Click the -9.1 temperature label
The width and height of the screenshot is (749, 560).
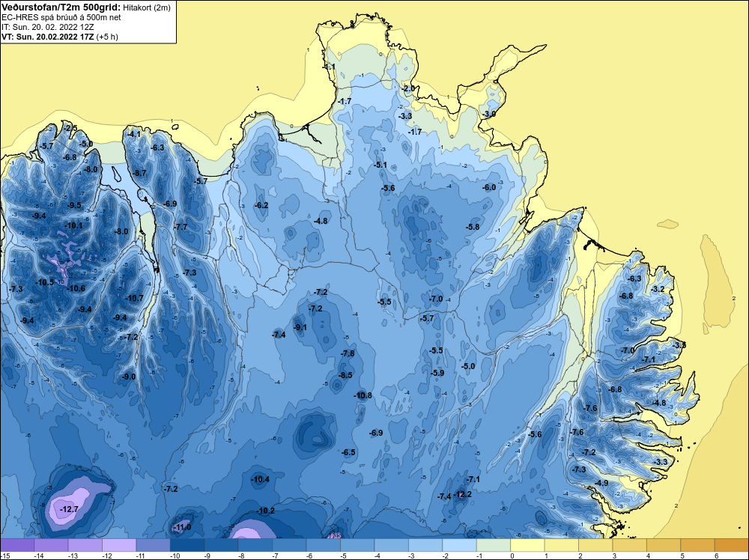pos(300,327)
